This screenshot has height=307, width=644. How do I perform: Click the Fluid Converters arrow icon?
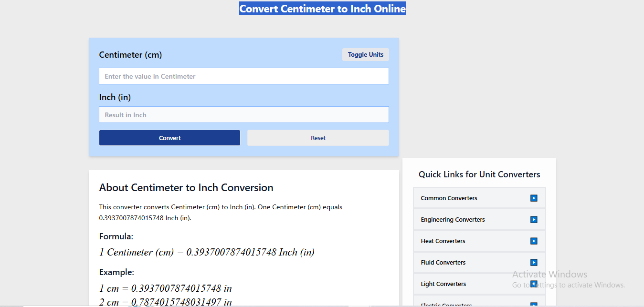(x=533, y=262)
